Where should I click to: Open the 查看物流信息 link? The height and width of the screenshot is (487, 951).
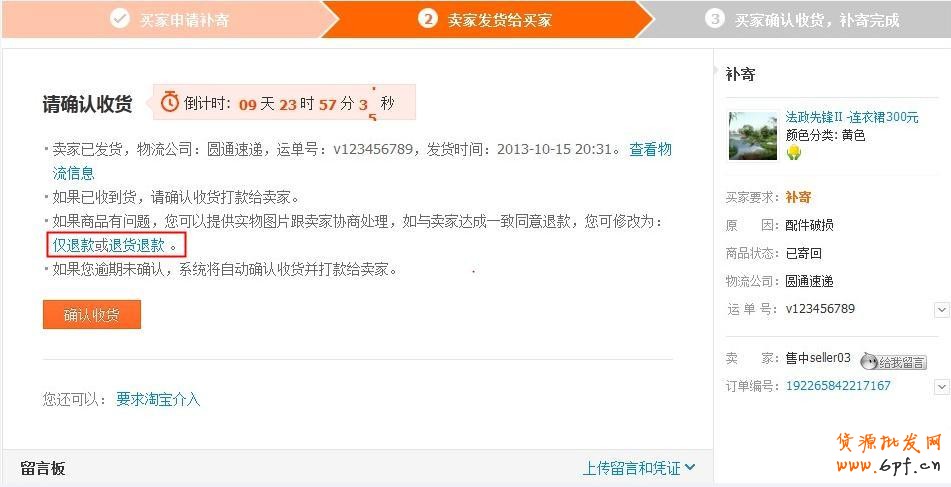coord(362,161)
